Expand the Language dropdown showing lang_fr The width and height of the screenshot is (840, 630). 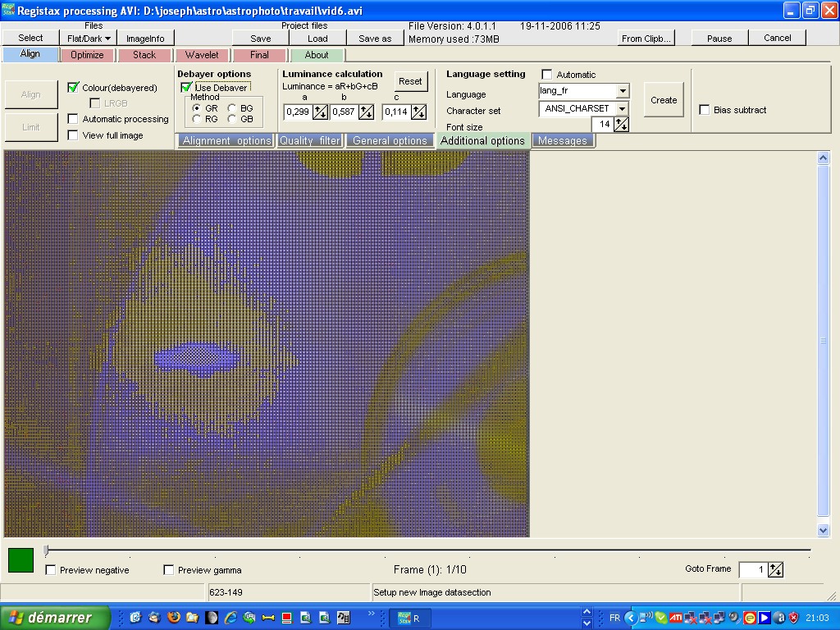click(x=622, y=91)
